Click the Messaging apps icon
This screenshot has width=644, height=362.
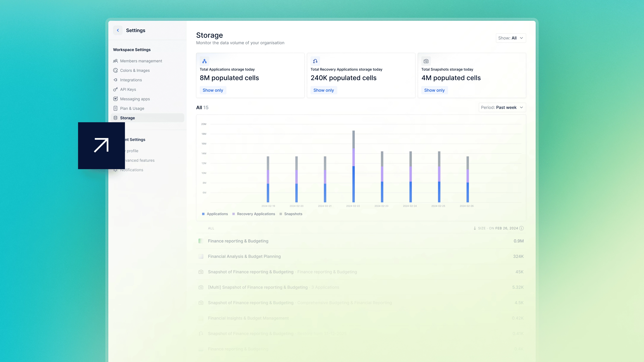point(115,99)
